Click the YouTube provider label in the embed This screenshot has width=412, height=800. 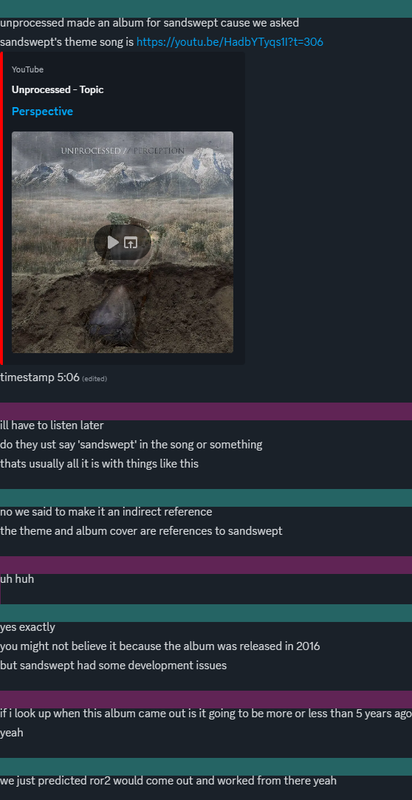coord(28,69)
